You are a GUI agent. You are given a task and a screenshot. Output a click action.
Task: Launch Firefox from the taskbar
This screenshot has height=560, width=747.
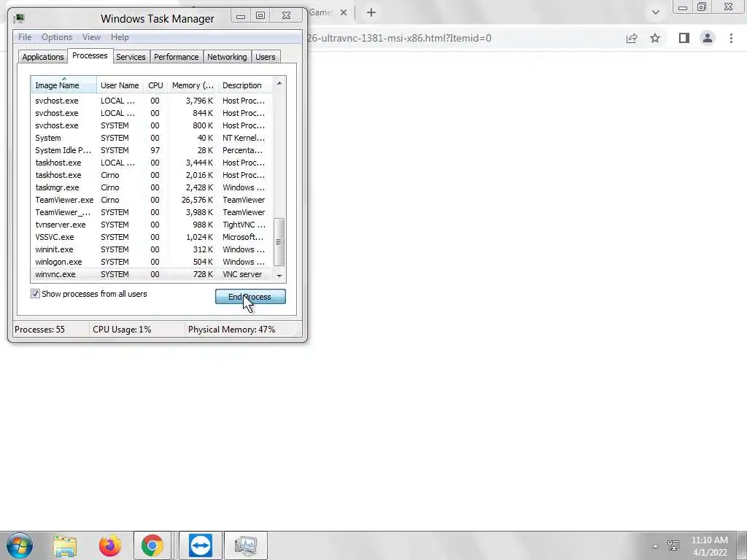coord(109,545)
